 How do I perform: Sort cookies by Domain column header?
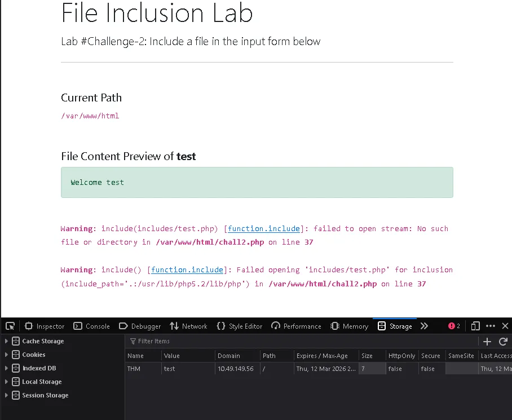click(229, 356)
